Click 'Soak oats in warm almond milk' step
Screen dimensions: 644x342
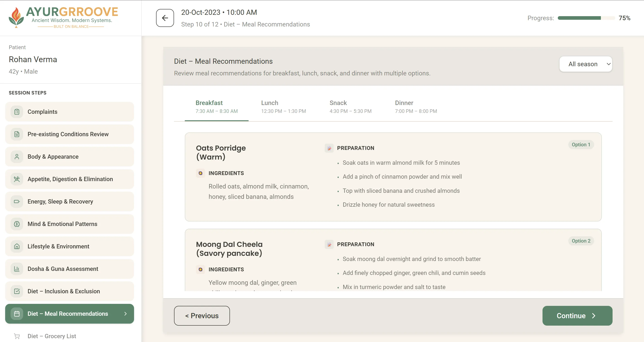coord(401,163)
